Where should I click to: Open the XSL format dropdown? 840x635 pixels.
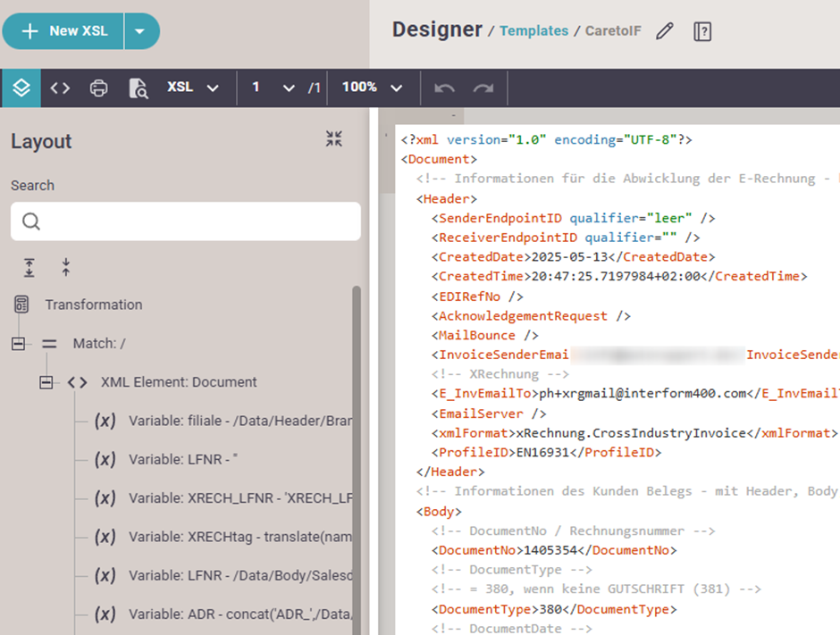[193, 88]
